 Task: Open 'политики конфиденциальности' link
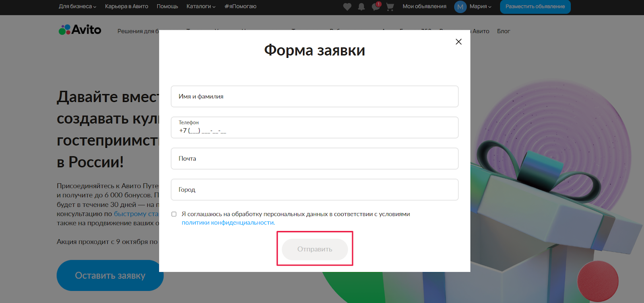point(228,223)
